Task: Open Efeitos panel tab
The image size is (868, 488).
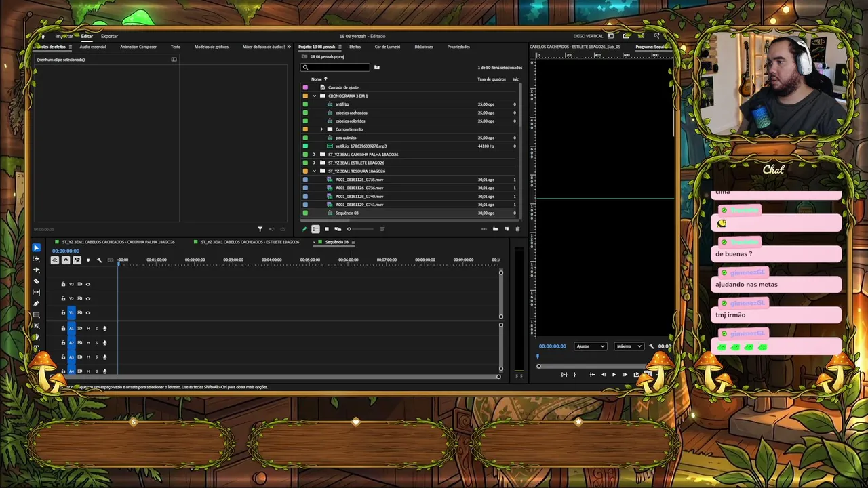Action: click(x=355, y=47)
